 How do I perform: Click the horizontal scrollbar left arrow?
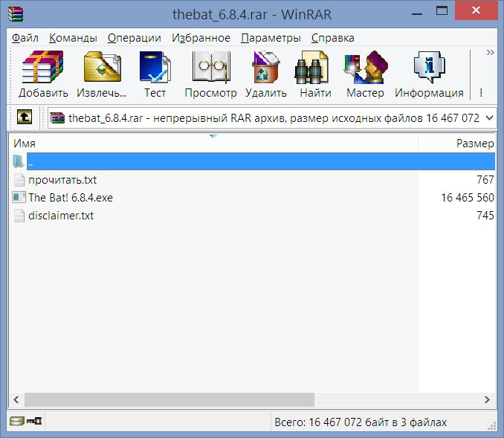pyautogui.click(x=16, y=400)
